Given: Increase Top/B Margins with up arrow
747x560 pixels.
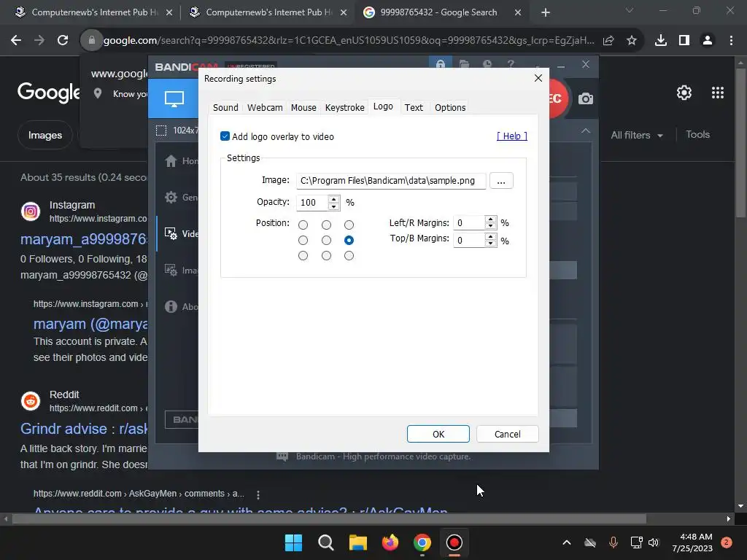Looking at the screenshot, I should coord(491,236).
